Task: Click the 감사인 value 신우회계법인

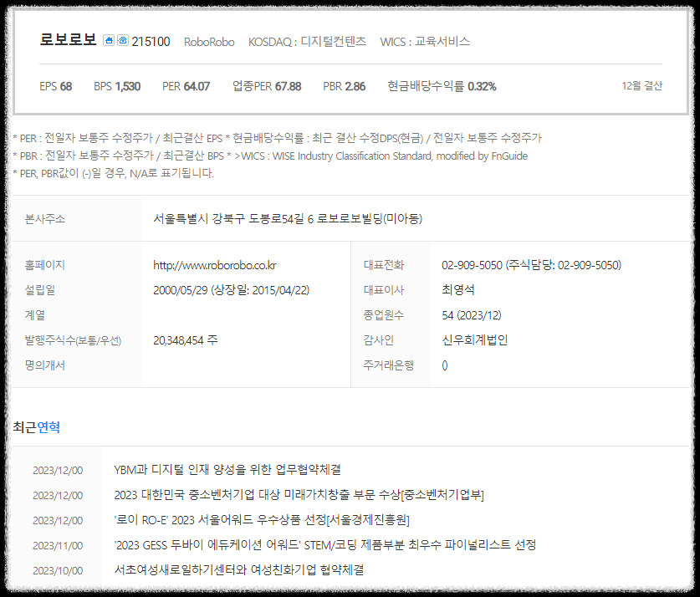Action: point(474,340)
